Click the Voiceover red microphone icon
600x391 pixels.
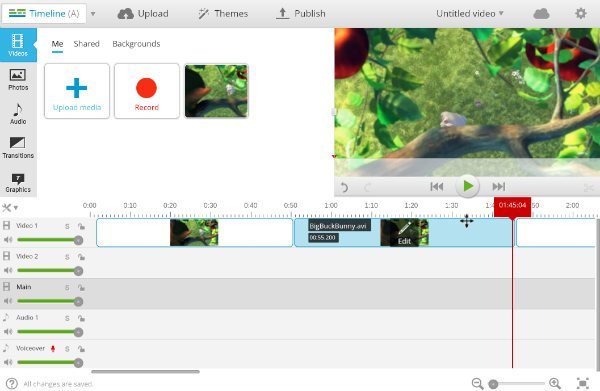tap(53, 349)
